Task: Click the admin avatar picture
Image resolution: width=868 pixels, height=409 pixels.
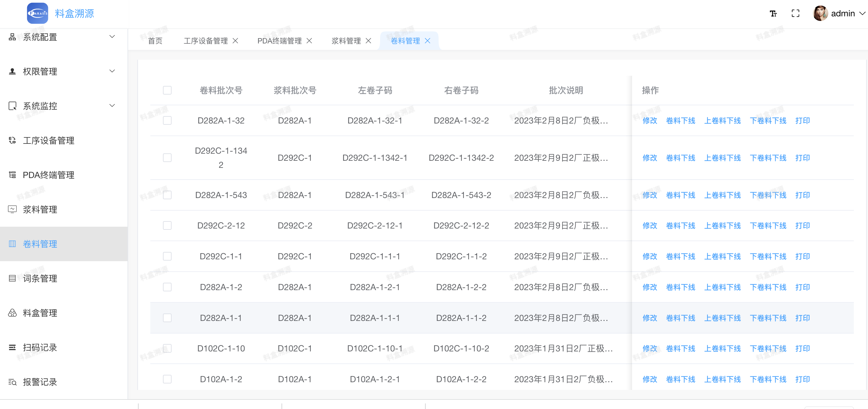Action: [821, 14]
